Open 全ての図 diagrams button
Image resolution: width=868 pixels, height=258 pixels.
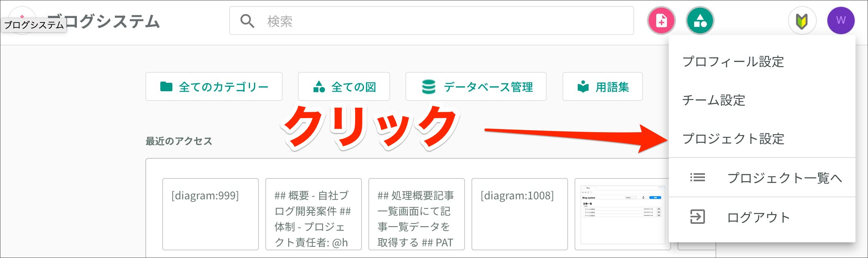point(344,87)
